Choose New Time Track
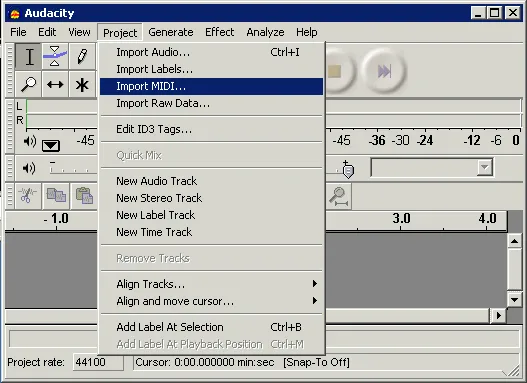Image resolution: width=527 pixels, height=383 pixels. pos(212,232)
